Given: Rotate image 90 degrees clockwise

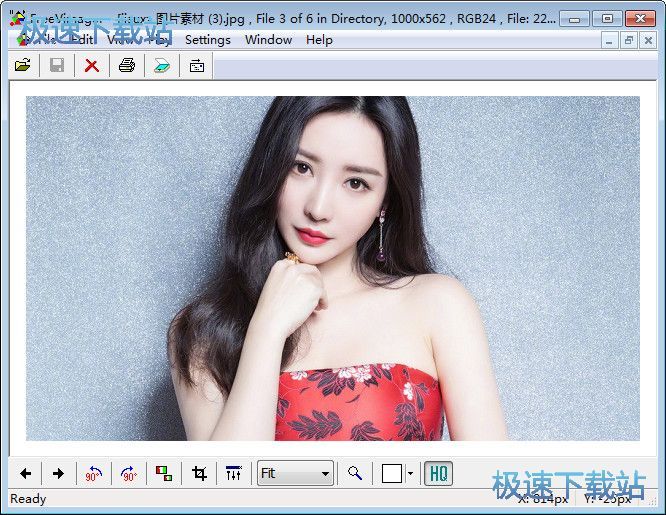Looking at the screenshot, I should 128,473.
